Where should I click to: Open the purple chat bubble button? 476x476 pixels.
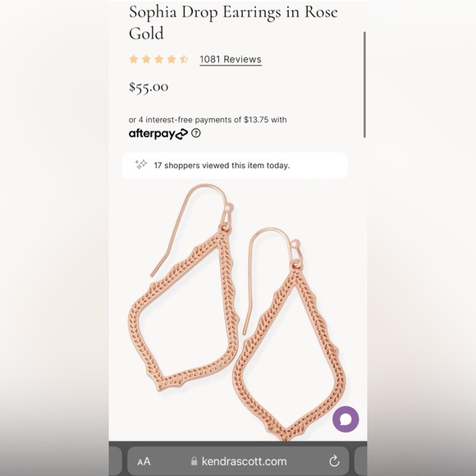coord(346,419)
